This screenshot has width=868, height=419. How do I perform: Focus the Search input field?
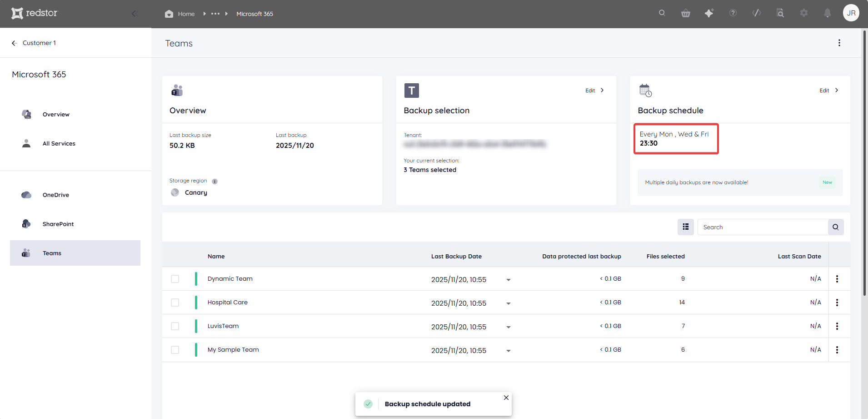click(x=763, y=227)
